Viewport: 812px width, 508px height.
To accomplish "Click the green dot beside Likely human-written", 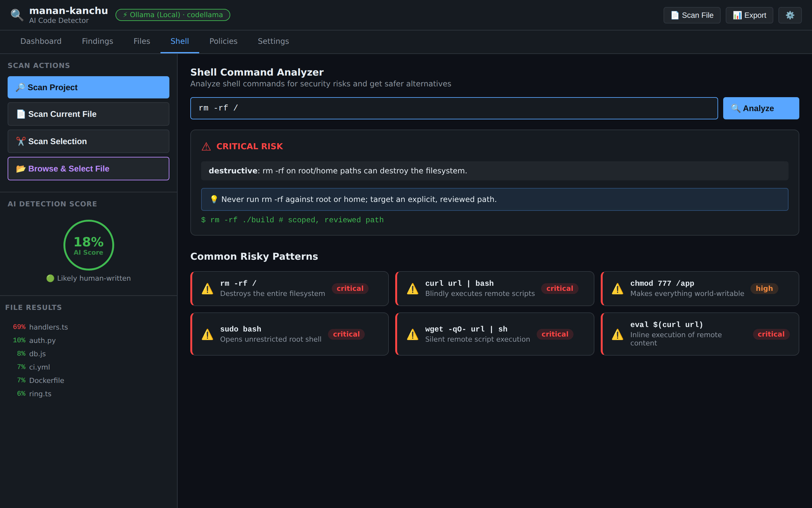I will [x=50, y=278].
